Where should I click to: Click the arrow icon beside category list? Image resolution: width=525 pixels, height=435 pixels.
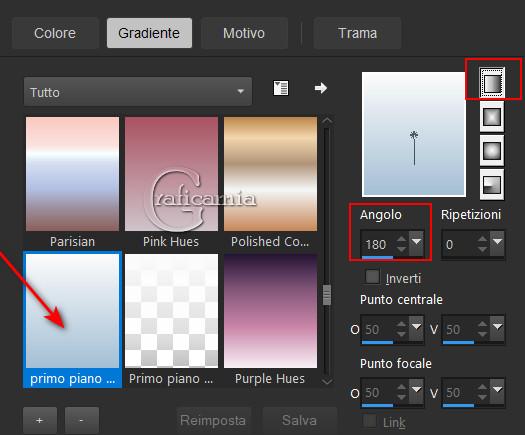coord(321,88)
